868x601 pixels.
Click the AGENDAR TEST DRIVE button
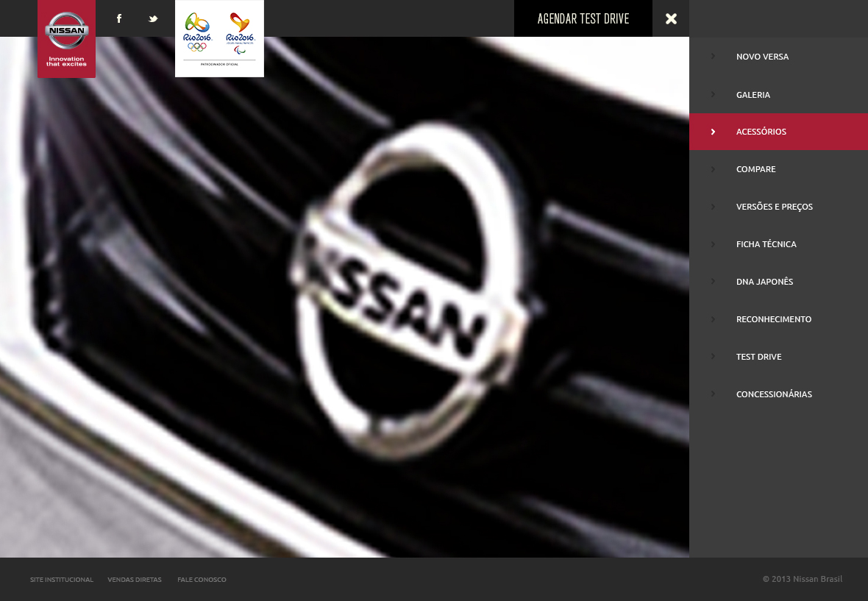(583, 18)
